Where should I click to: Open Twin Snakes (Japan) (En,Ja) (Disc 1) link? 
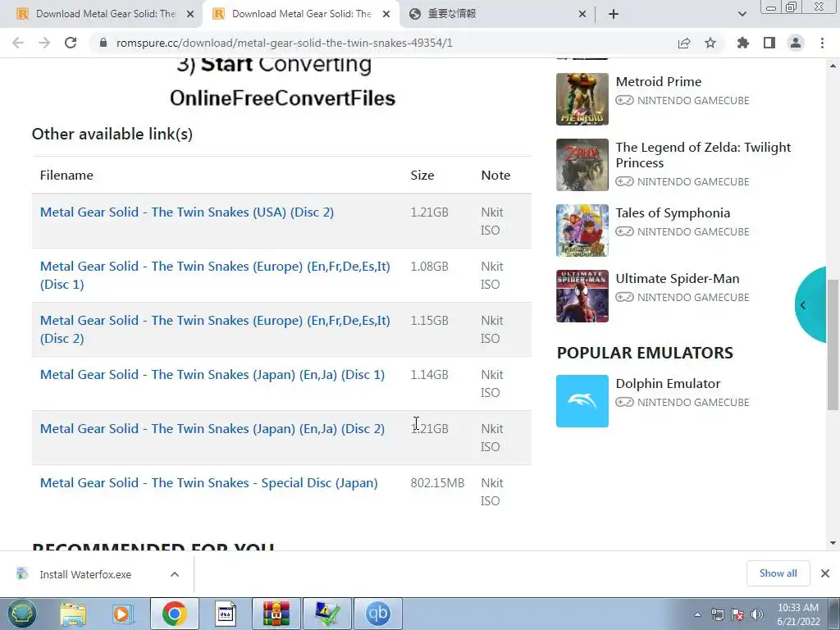pos(212,374)
